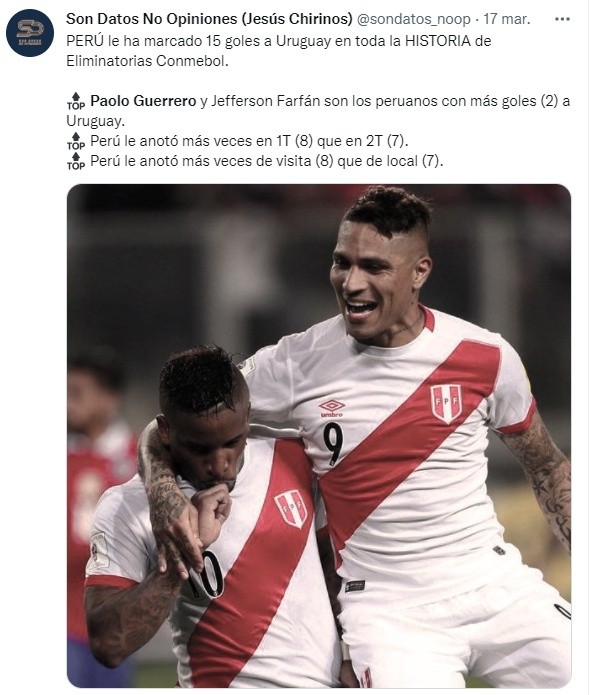Screen dimensions: 596x695
Task: Select the bold Paolo Guerrero text
Action: (143, 101)
